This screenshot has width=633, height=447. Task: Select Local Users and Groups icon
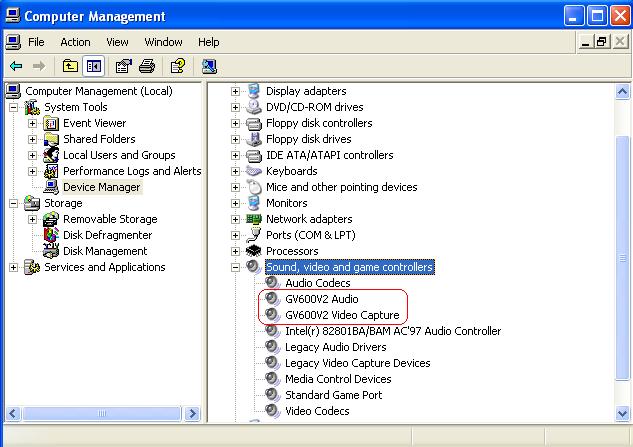point(51,155)
